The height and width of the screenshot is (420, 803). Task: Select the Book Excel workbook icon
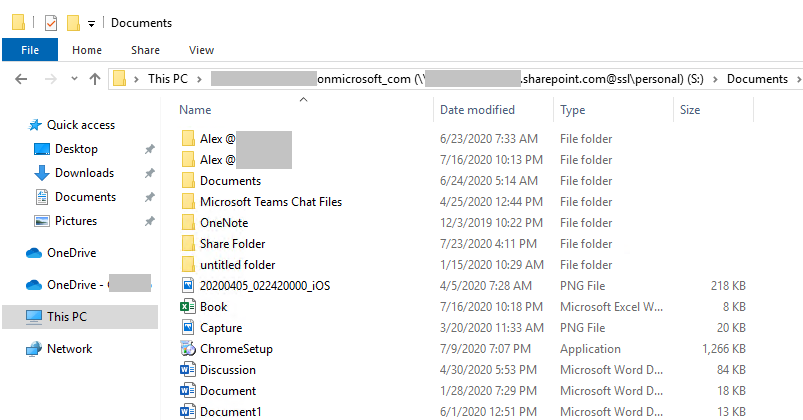point(187,307)
